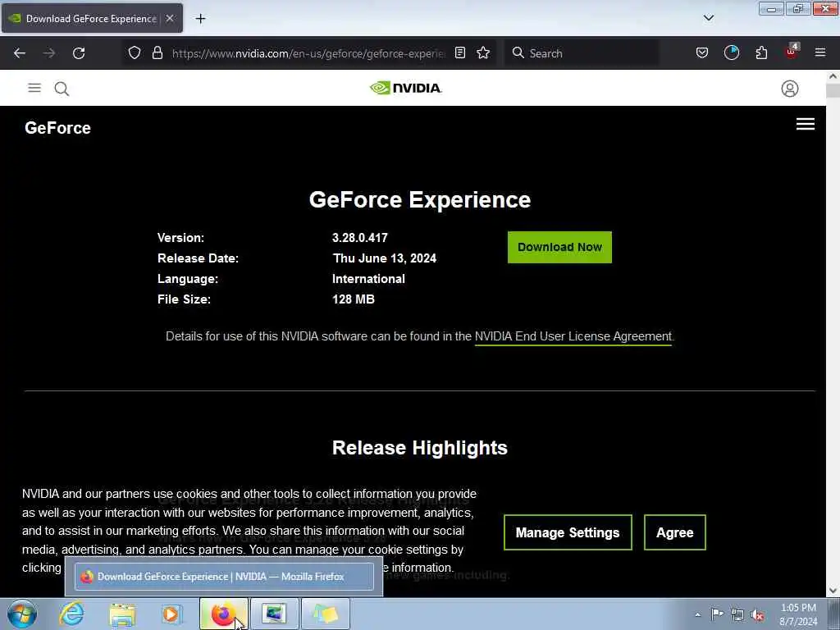This screenshot has width=840, height=630.
Task: Open the uBlock Origin extension icon
Action: 792,52
